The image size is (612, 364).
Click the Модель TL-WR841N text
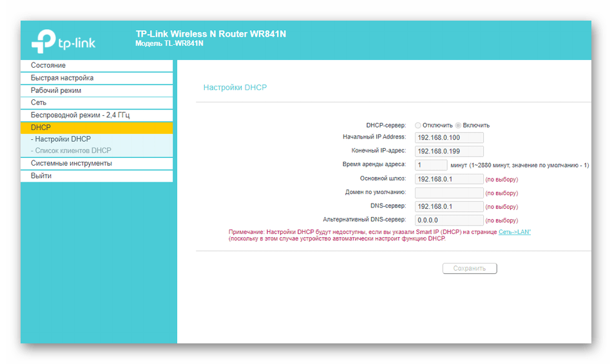point(169,43)
